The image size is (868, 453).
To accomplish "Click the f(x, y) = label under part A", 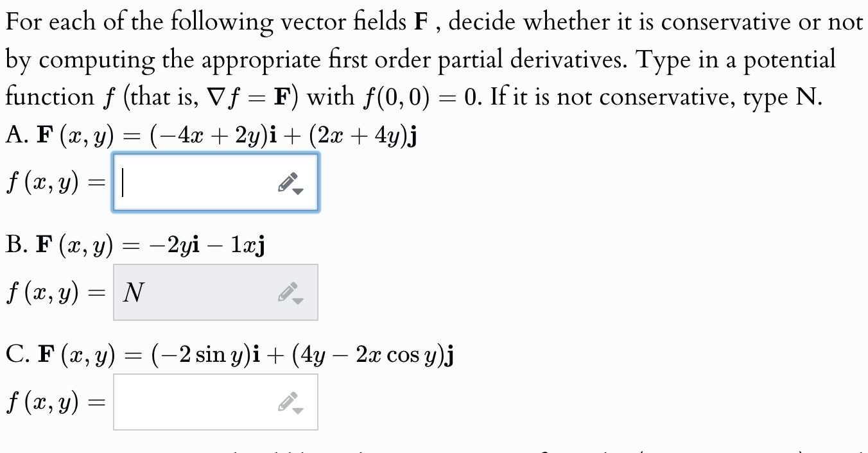I will coord(56,185).
